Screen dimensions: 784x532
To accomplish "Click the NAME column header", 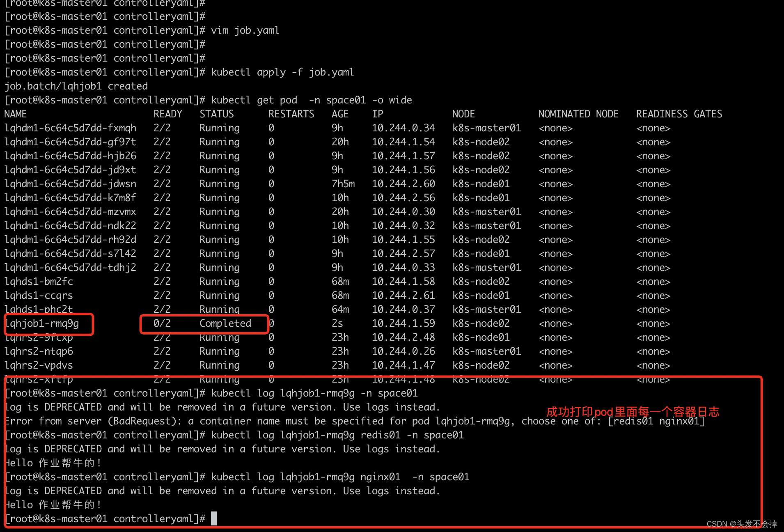I will tap(16, 114).
